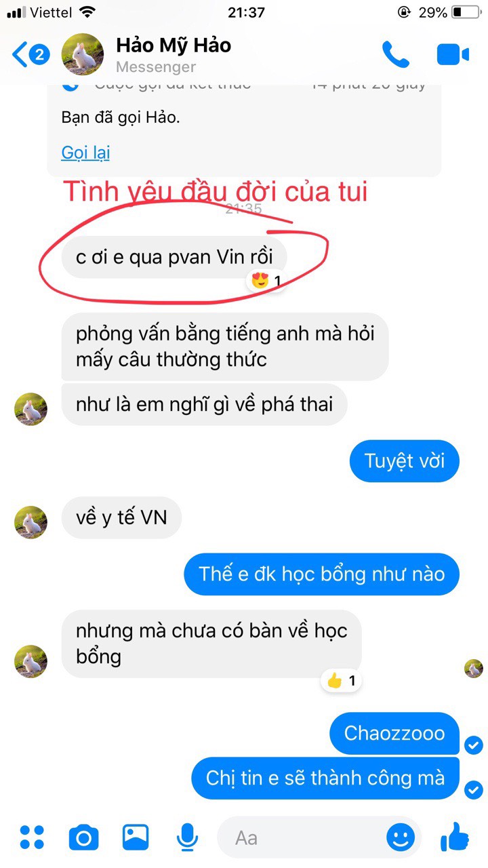The image size is (488, 868).
Task: View thumbs-up reaction on học bổng message
Action: coord(341,681)
